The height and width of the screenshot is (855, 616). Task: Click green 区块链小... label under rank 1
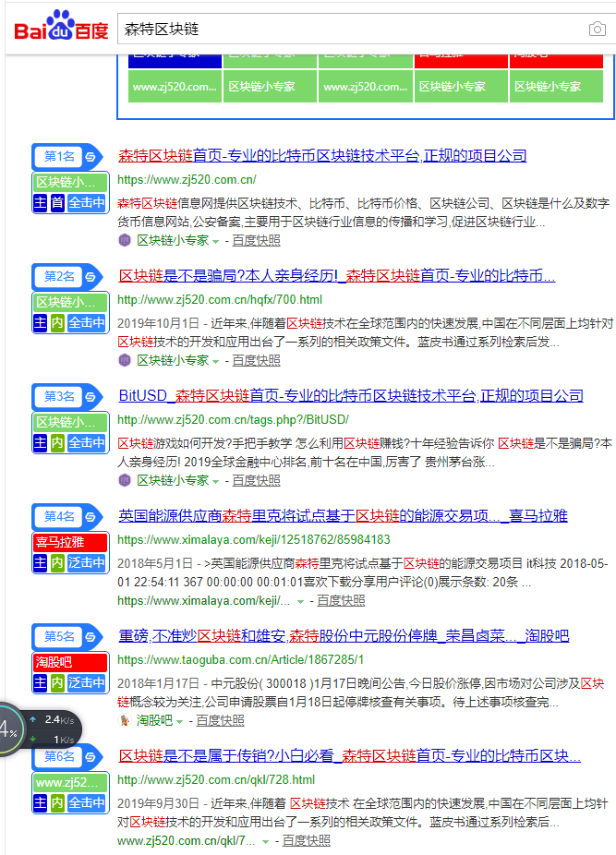(70, 183)
